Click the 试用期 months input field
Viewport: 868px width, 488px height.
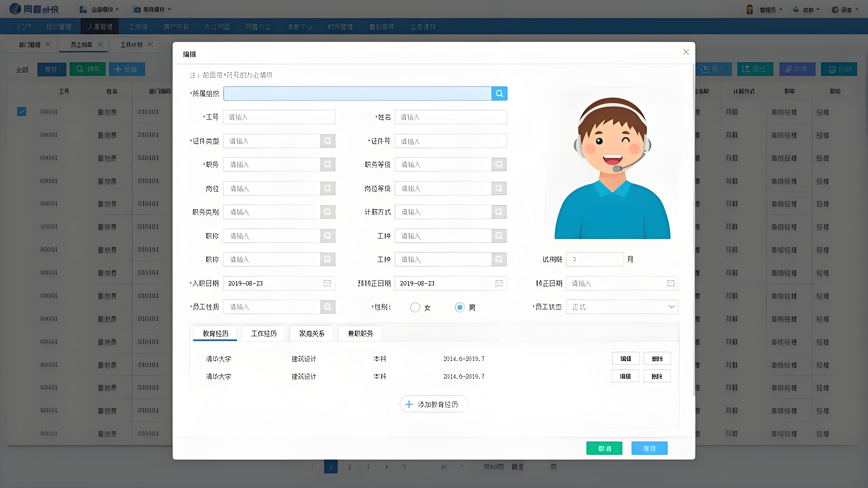pyautogui.click(x=595, y=259)
